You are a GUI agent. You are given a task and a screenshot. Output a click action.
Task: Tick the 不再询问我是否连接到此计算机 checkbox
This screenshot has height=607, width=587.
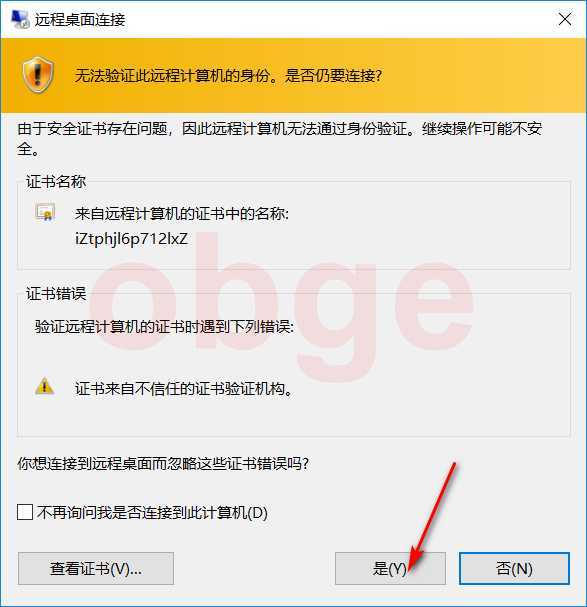click(x=25, y=512)
